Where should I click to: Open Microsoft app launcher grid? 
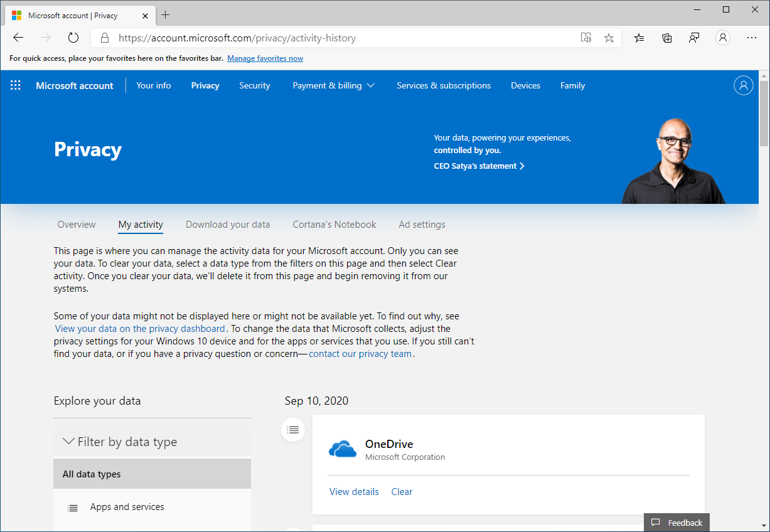click(x=16, y=85)
